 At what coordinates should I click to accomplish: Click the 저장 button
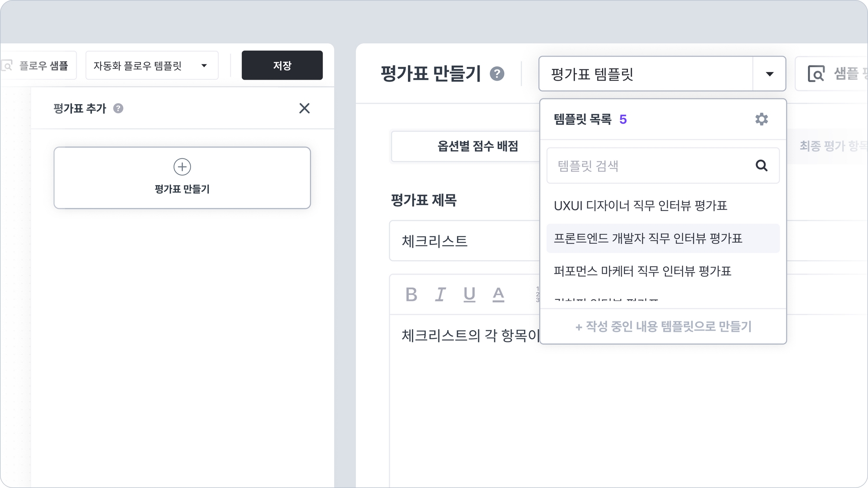(282, 66)
